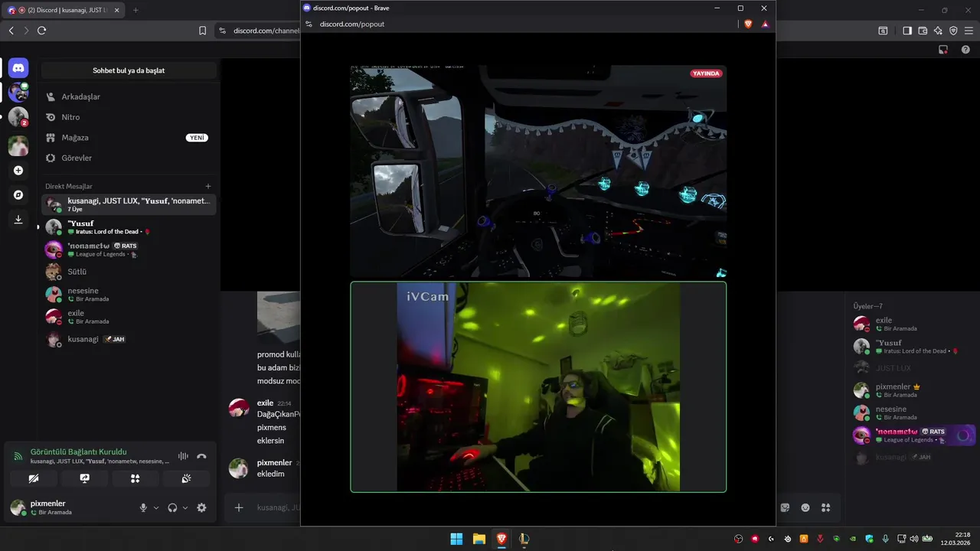Open direct message with Sütlü

click(129, 272)
